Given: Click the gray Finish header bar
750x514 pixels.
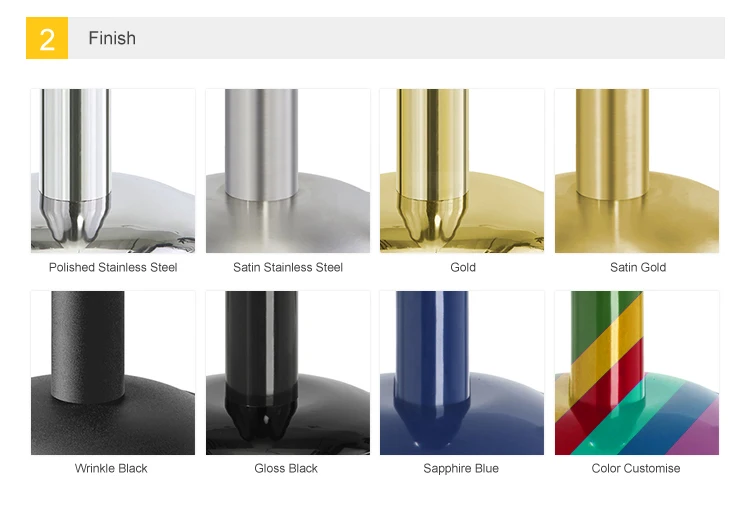Looking at the screenshot, I should click(x=375, y=38).
